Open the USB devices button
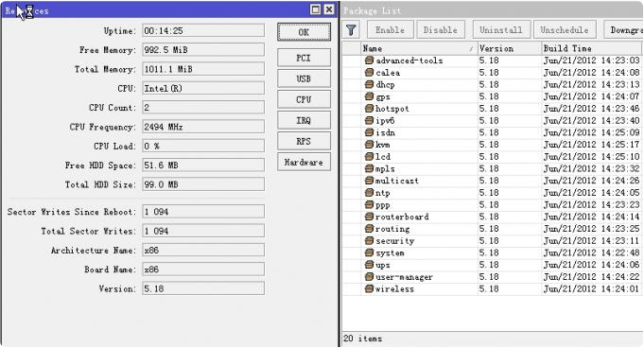This screenshot has width=644, height=348. coord(304,78)
